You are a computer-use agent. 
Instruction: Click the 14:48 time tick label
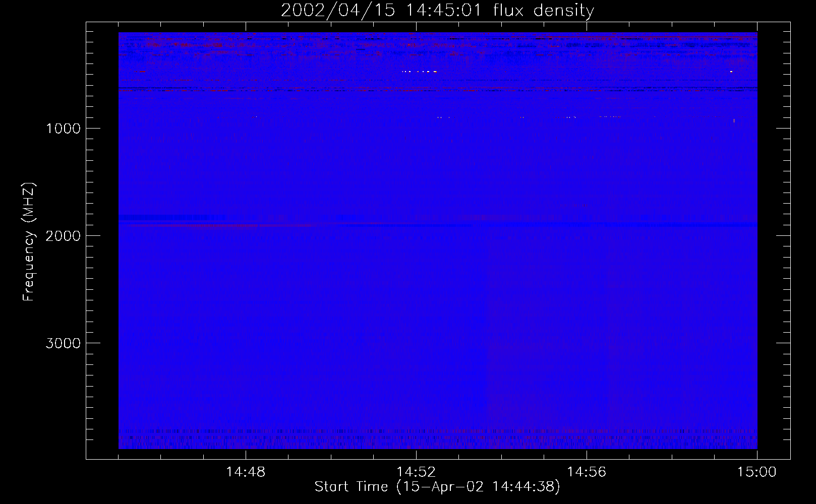click(246, 472)
